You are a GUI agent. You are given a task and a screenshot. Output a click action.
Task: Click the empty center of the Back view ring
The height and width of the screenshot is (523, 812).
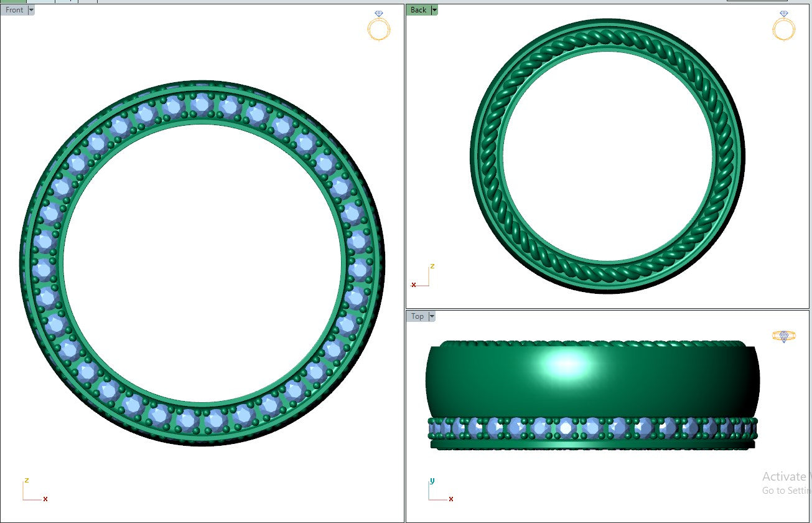click(607, 156)
